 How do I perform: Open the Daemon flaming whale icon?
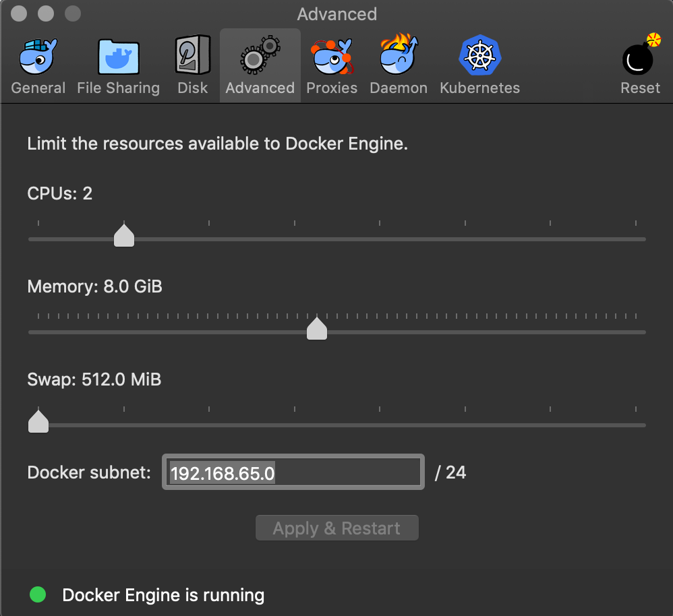click(x=399, y=54)
